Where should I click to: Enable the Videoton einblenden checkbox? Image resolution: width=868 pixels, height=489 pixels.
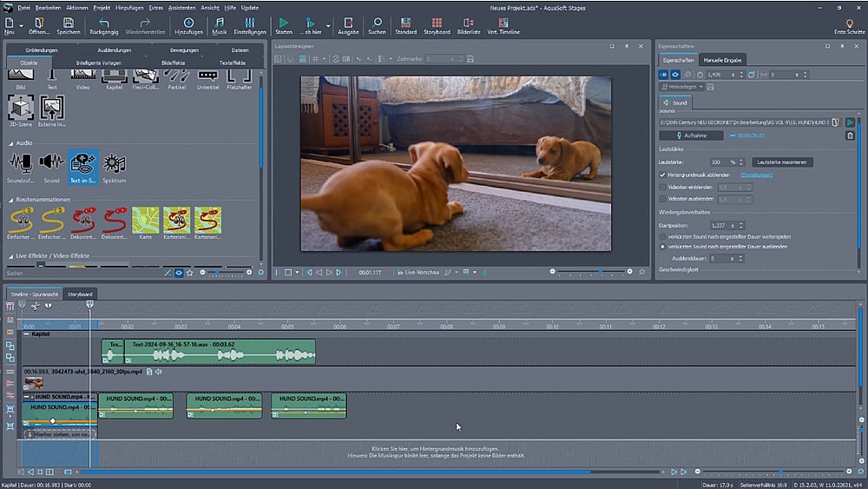click(x=663, y=187)
